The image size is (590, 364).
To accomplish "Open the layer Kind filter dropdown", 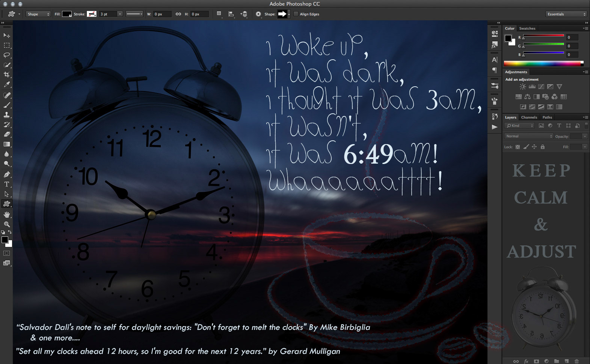I will click(519, 126).
